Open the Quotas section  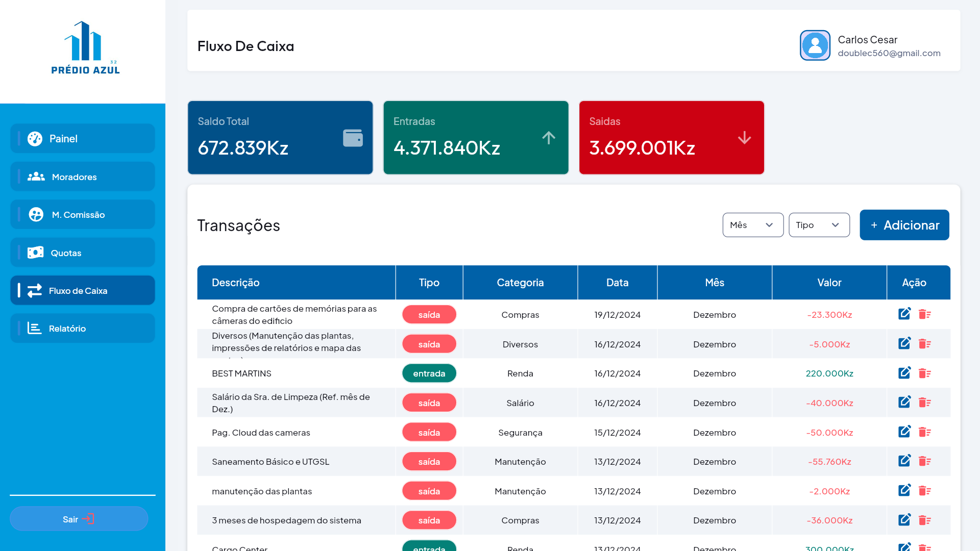click(x=83, y=253)
